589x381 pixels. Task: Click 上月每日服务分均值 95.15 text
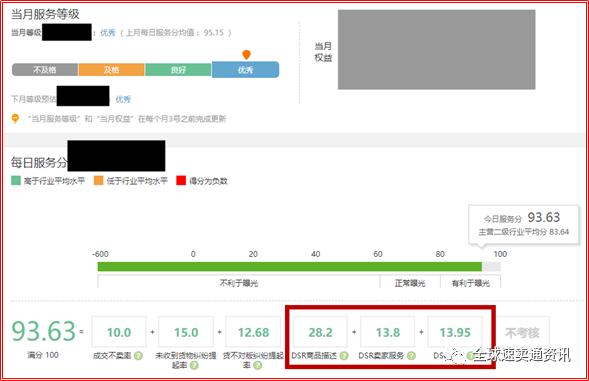(174, 33)
